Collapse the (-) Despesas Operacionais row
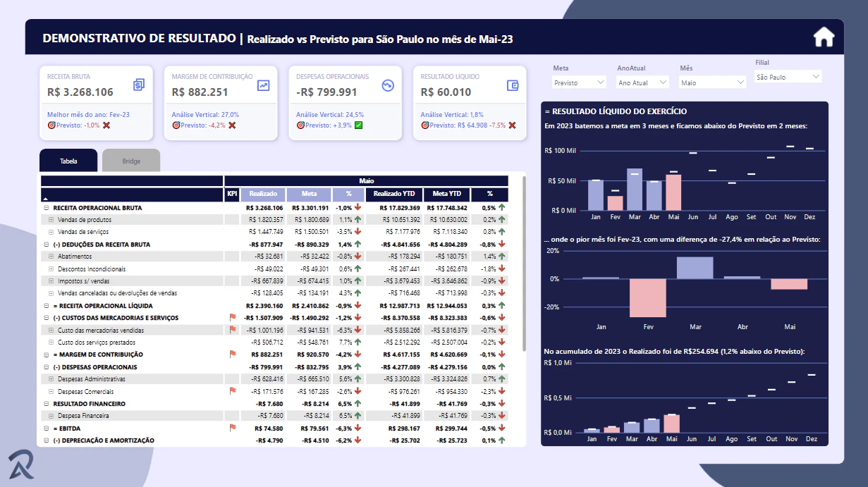Viewport: 868px width, 487px height. click(47, 366)
